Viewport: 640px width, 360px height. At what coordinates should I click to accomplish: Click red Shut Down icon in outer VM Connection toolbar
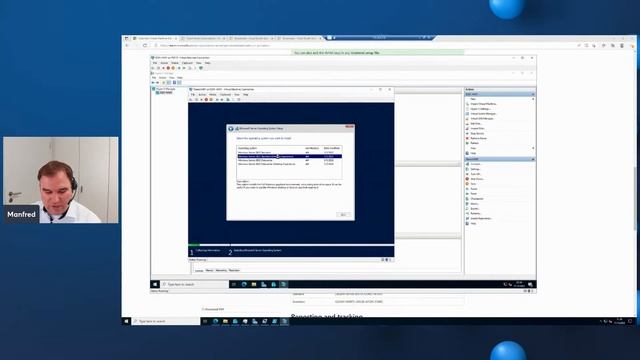[x=168, y=68]
